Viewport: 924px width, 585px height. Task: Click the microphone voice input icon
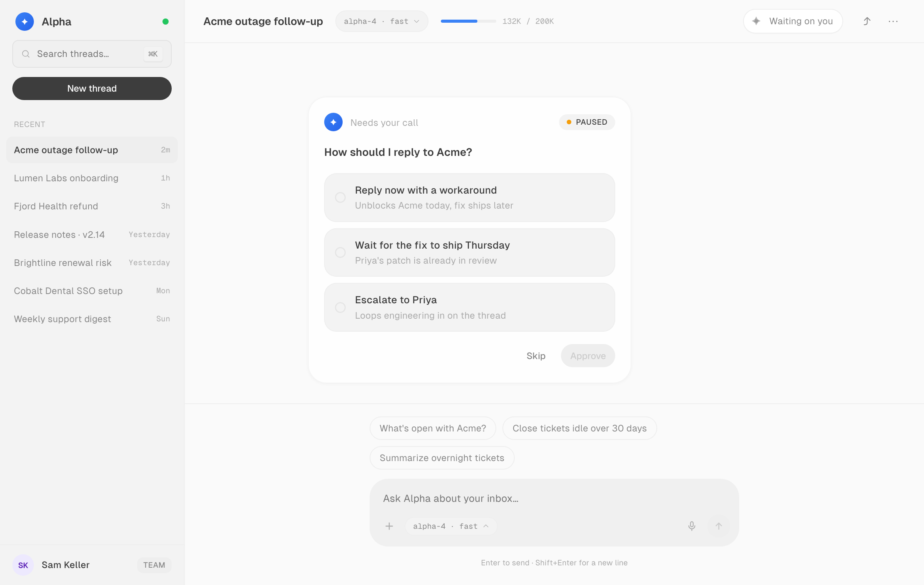click(692, 526)
